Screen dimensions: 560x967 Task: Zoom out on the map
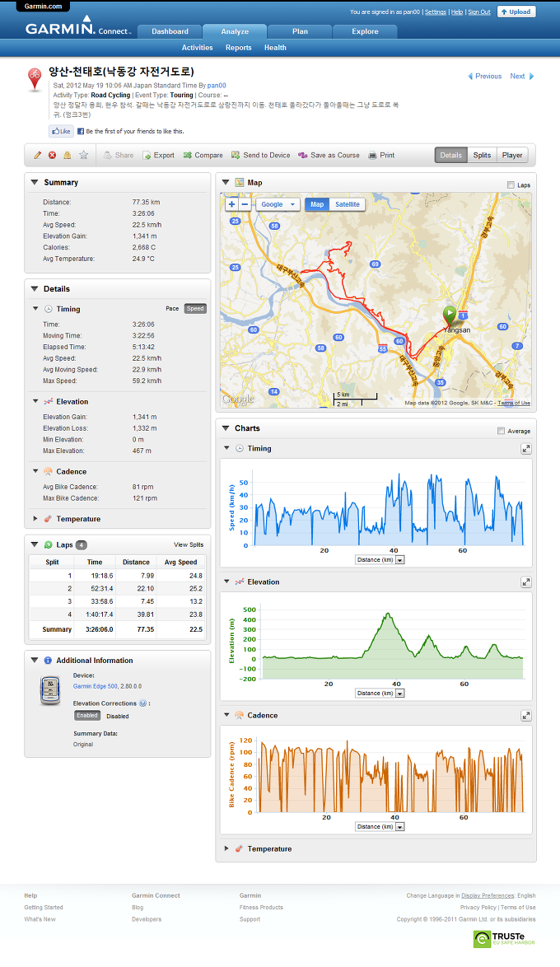tap(245, 204)
